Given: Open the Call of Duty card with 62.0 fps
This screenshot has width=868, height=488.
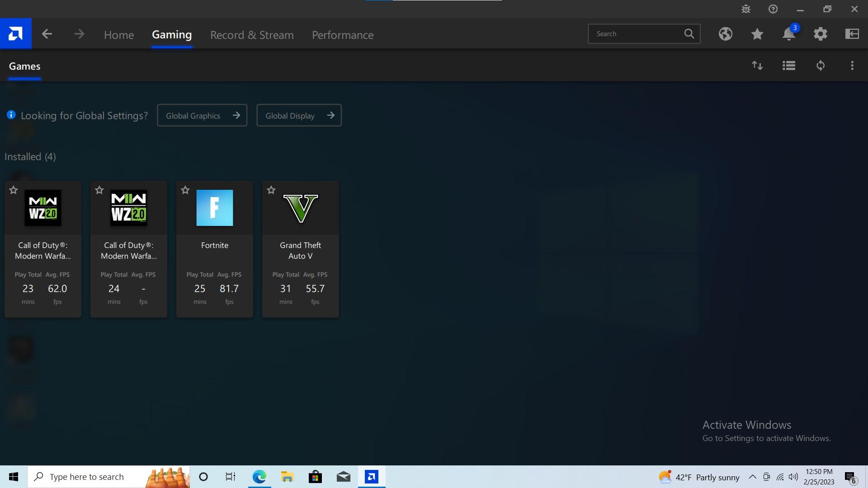Looking at the screenshot, I should 43,249.
